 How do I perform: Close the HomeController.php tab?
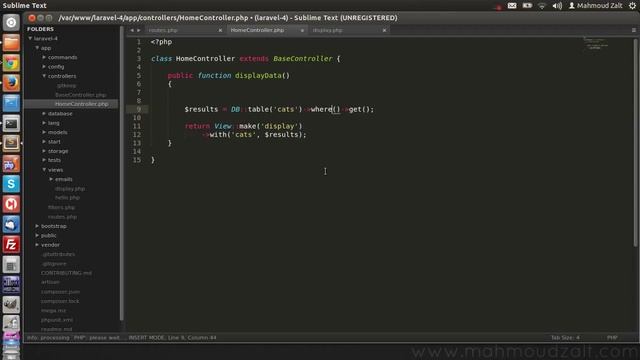pos(302,30)
